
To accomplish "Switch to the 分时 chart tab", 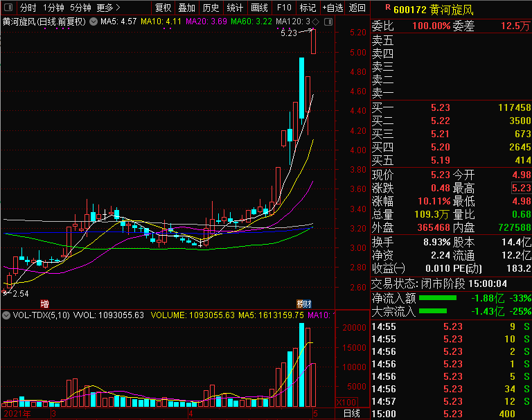I will tap(28, 8).
